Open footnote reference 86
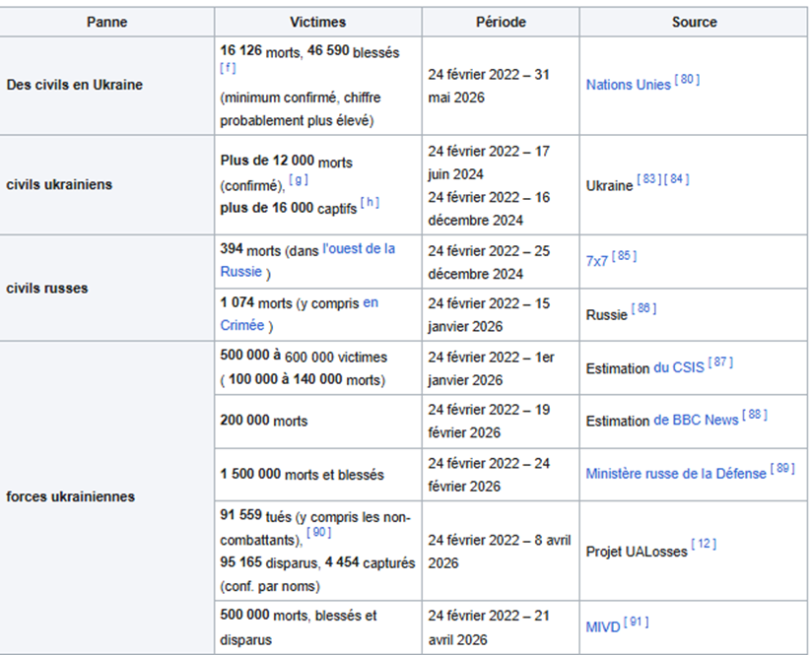 tap(643, 308)
